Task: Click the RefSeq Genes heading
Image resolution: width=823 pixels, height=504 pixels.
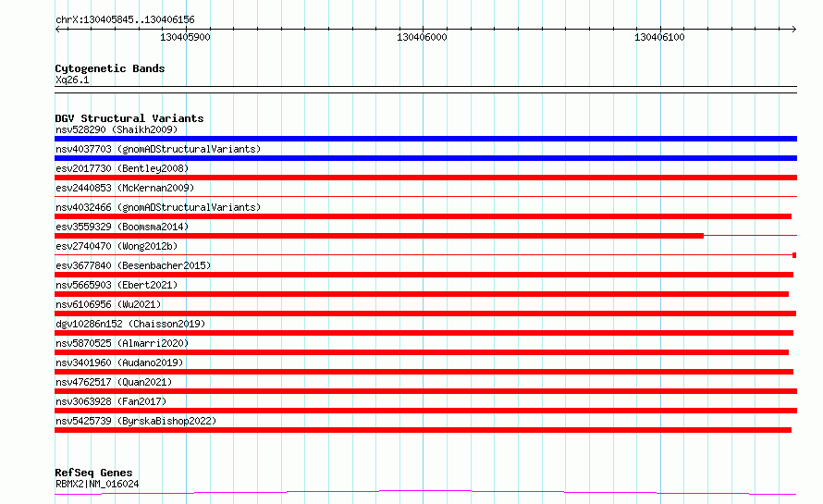Action: tap(93, 473)
